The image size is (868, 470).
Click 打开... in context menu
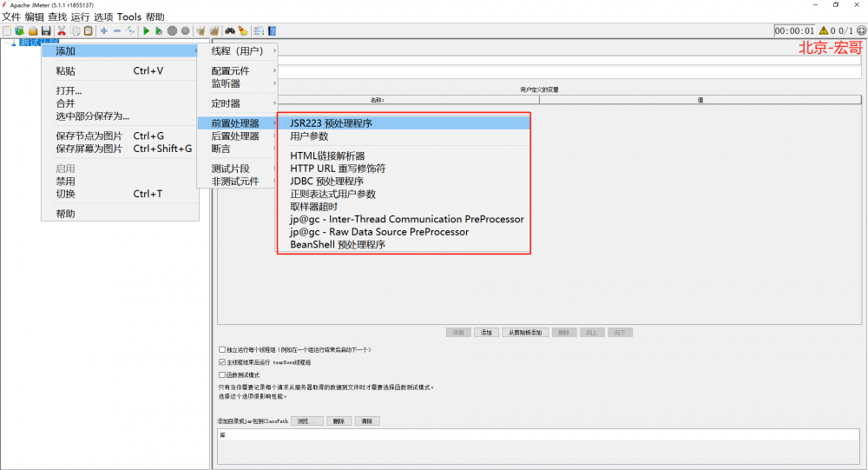(120, 91)
